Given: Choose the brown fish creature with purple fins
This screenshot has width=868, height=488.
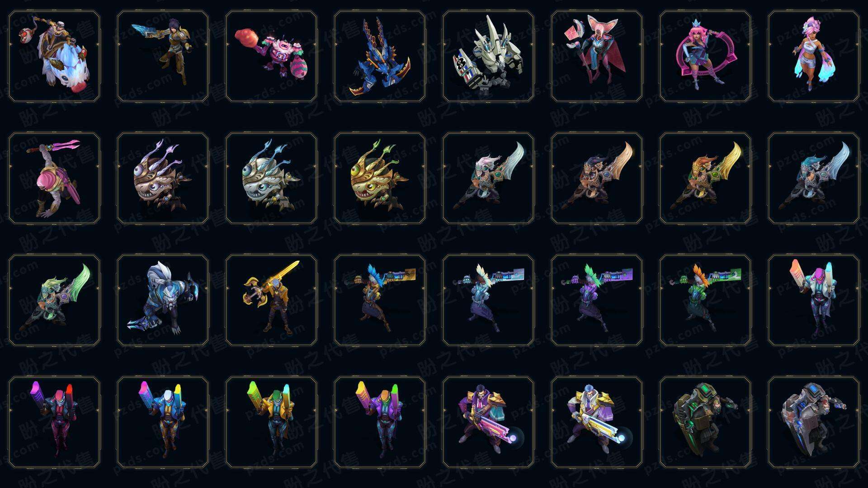Looking at the screenshot, I should 163,178.
